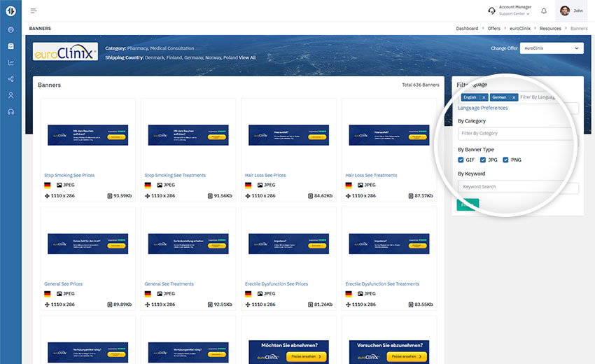This screenshot has width=595, height=364.
Task: Click the General See Treatments banner thumbnail
Action: [x=188, y=244]
